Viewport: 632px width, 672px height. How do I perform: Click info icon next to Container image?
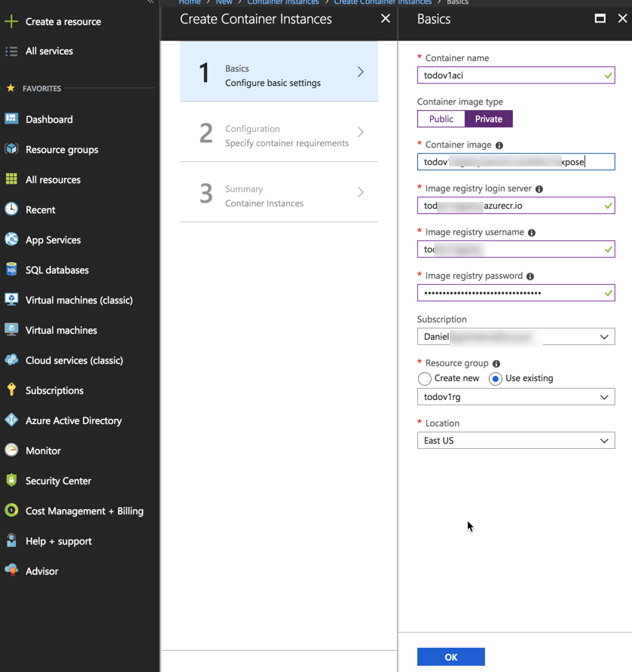click(x=499, y=145)
